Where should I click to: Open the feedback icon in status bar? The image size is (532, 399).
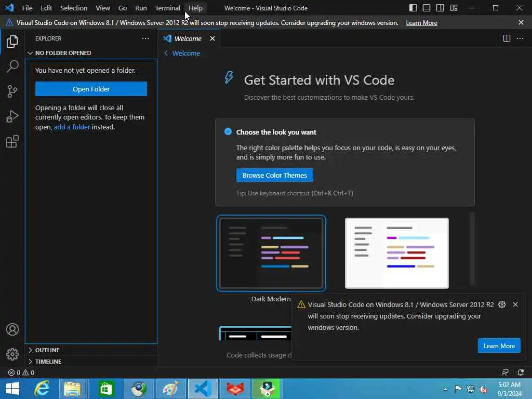pos(505,373)
